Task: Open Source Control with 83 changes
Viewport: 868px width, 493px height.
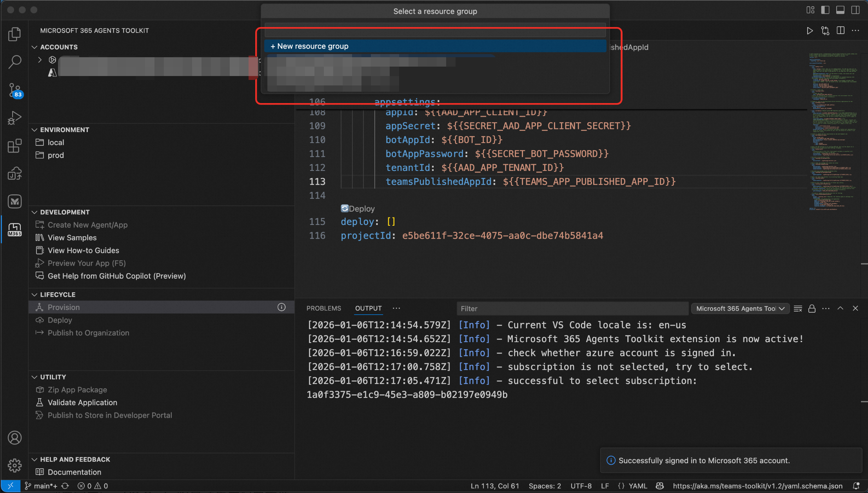Action: pyautogui.click(x=15, y=90)
